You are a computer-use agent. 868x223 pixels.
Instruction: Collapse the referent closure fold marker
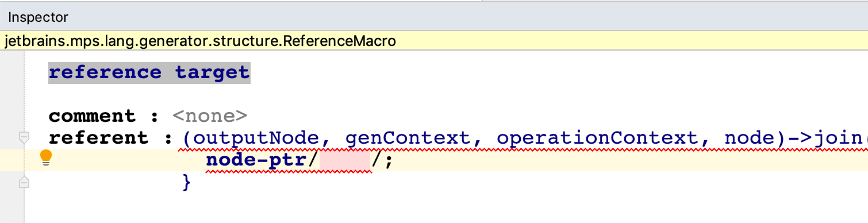[x=24, y=137]
